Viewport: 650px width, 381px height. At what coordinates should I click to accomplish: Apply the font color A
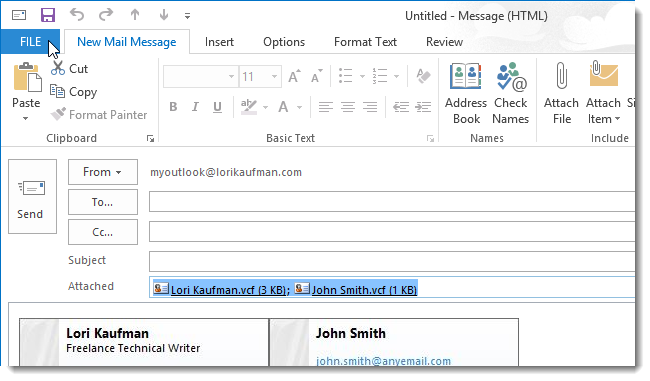click(x=283, y=107)
